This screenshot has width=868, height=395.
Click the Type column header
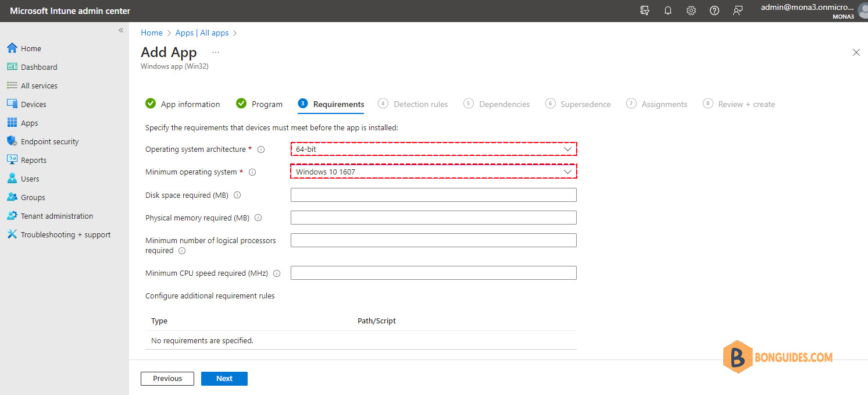point(159,321)
